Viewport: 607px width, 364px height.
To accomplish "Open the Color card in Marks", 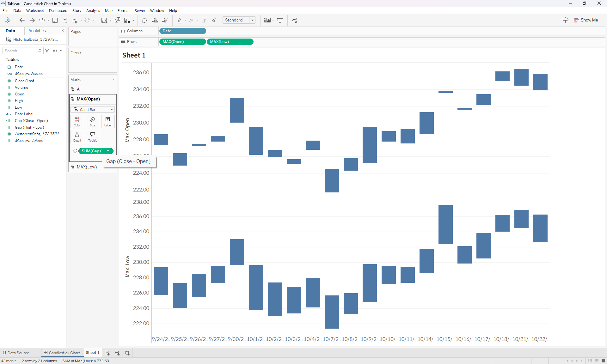I will [77, 121].
